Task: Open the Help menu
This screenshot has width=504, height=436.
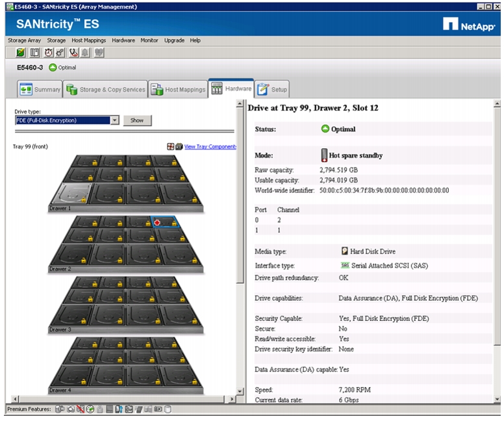Action: pos(195,40)
